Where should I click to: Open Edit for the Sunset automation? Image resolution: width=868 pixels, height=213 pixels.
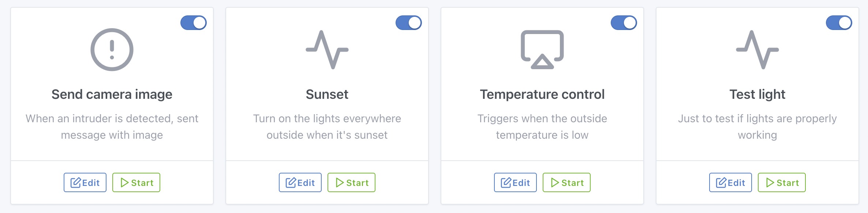[x=300, y=183]
